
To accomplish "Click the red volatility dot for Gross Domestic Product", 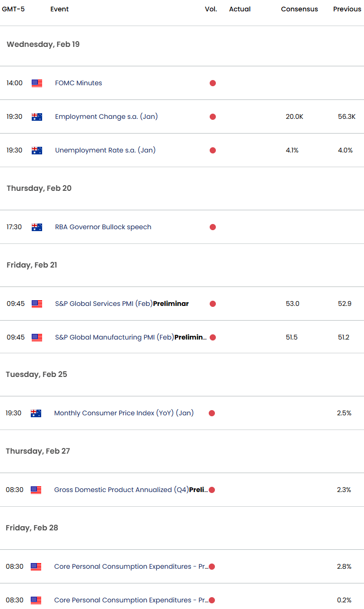I will [212, 490].
